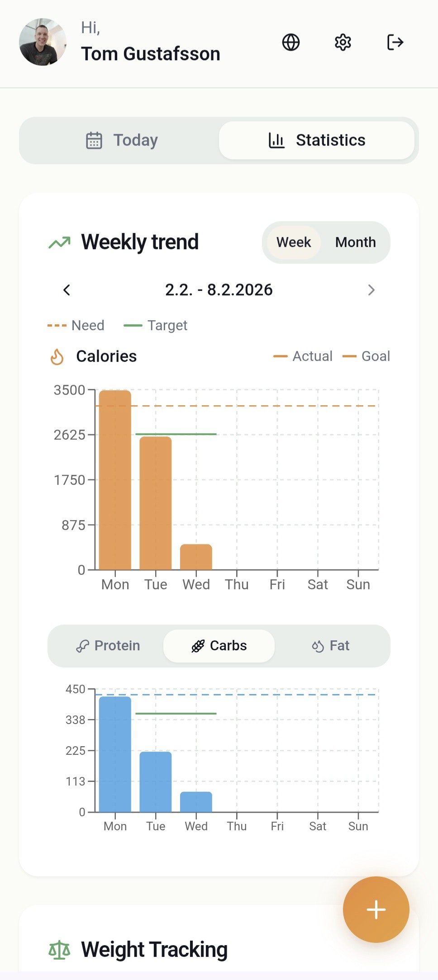Viewport: 438px width, 980px height.
Task: Advance to next week with right chevron
Action: coord(371,290)
